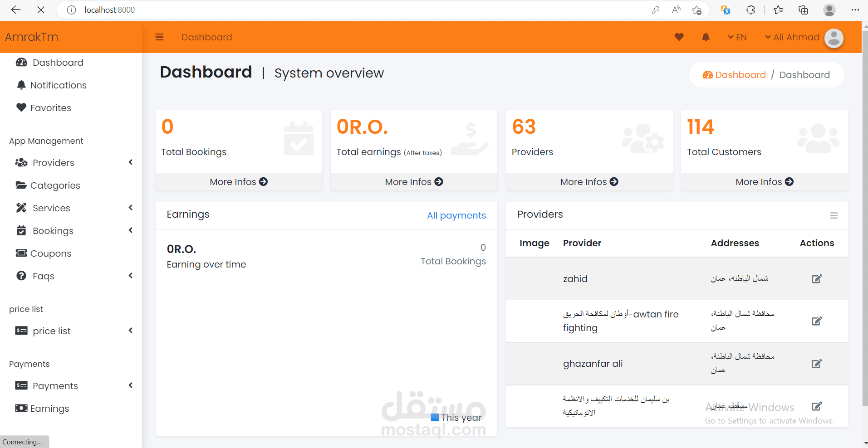Open Providers panel options menu icon
This screenshot has width=868, height=448.
click(x=834, y=215)
